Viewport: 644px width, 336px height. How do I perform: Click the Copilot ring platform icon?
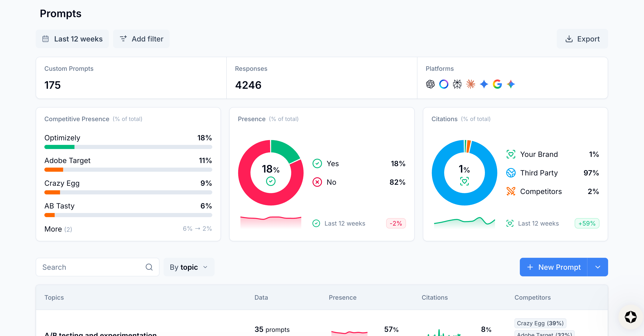444,84
